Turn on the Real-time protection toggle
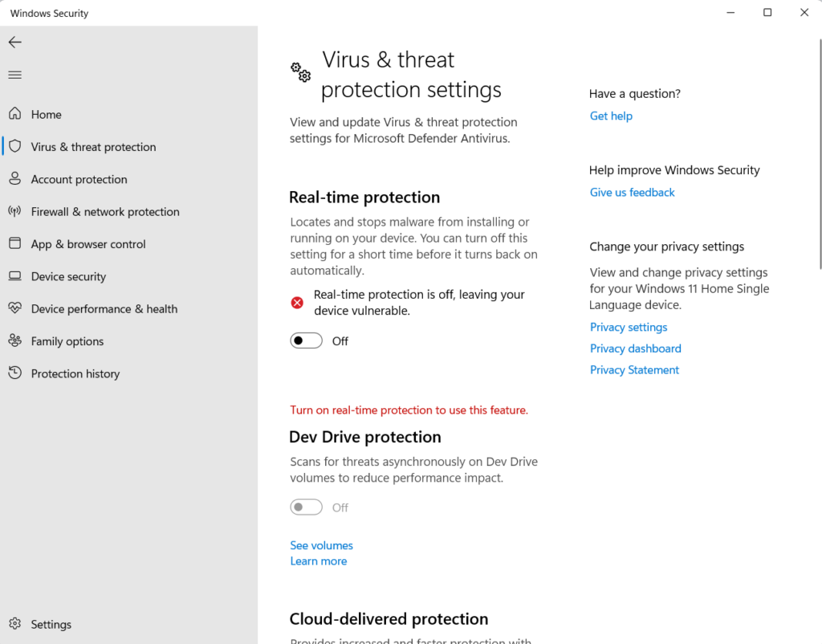 point(306,340)
